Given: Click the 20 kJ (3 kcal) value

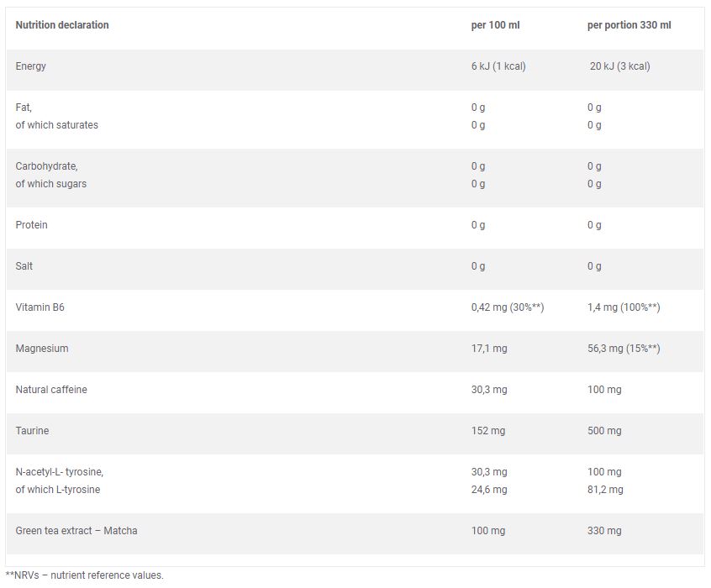Looking at the screenshot, I should tap(619, 66).
